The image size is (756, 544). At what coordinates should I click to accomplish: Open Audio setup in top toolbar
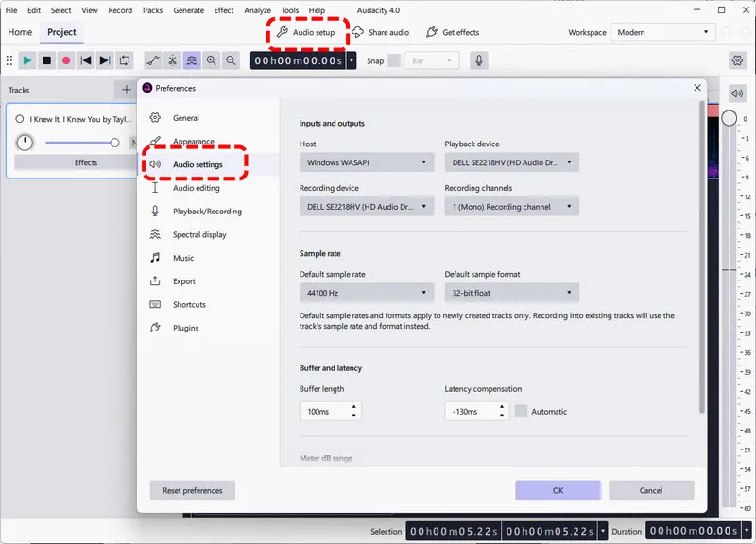pos(306,32)
